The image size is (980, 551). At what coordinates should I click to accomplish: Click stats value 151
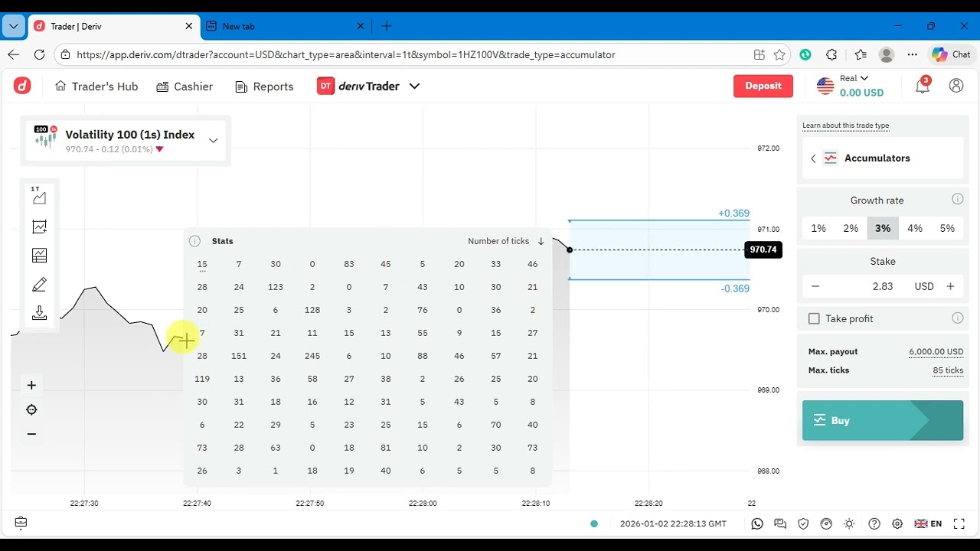point(239,356)
